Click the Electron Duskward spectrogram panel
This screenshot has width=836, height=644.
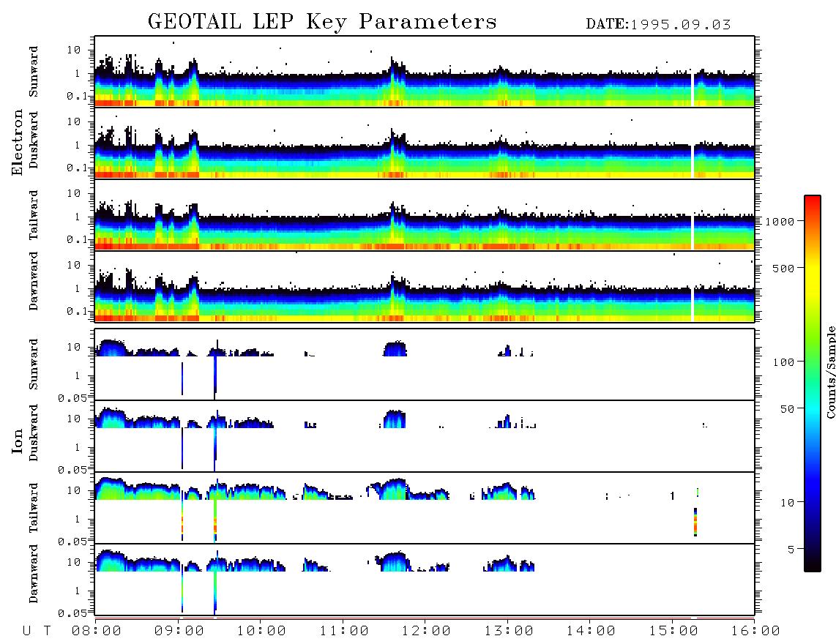tap(425, 143)
